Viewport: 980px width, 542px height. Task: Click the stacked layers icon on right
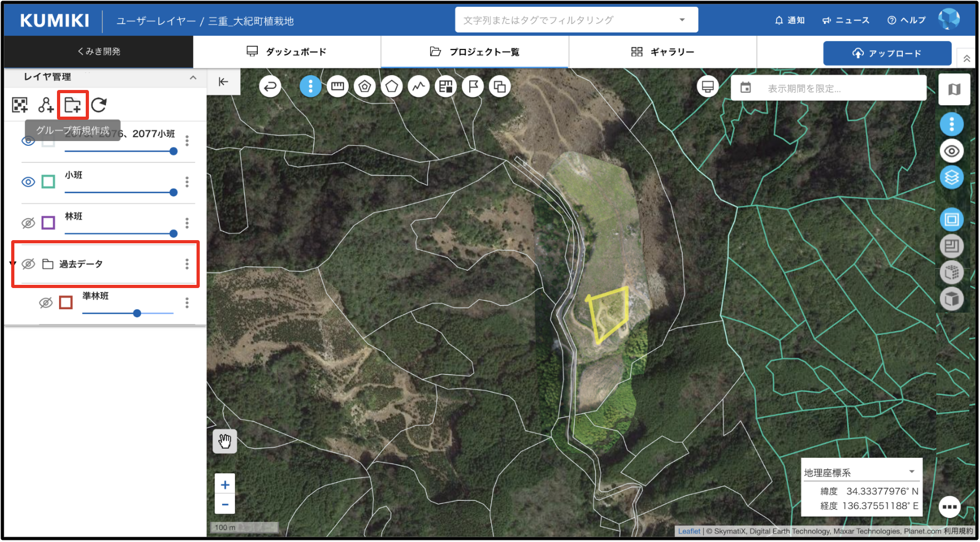coord(952,177)
